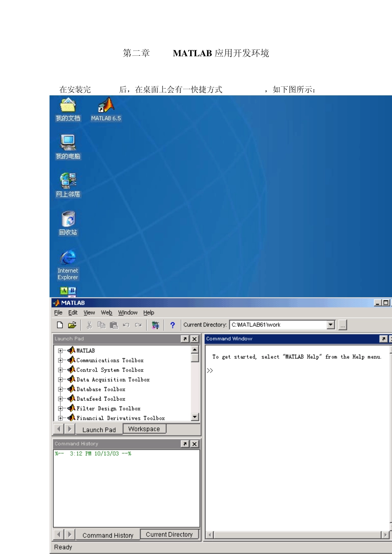The height and width of the screenshot is (554, 392).
Task: Click the blue Help question mark icon
Action: (x=172, y=325)
